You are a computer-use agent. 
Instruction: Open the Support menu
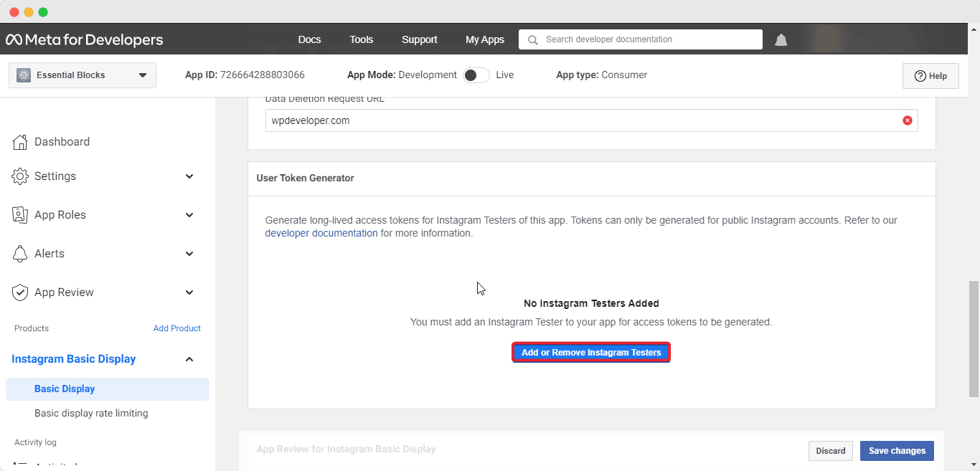(420, 39)
